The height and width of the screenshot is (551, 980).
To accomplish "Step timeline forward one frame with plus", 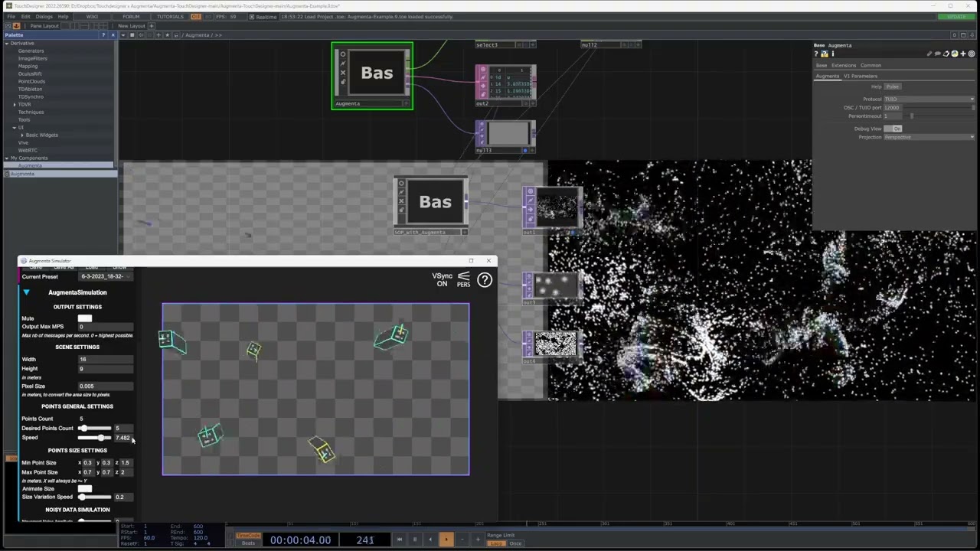I will pos(478,540).
